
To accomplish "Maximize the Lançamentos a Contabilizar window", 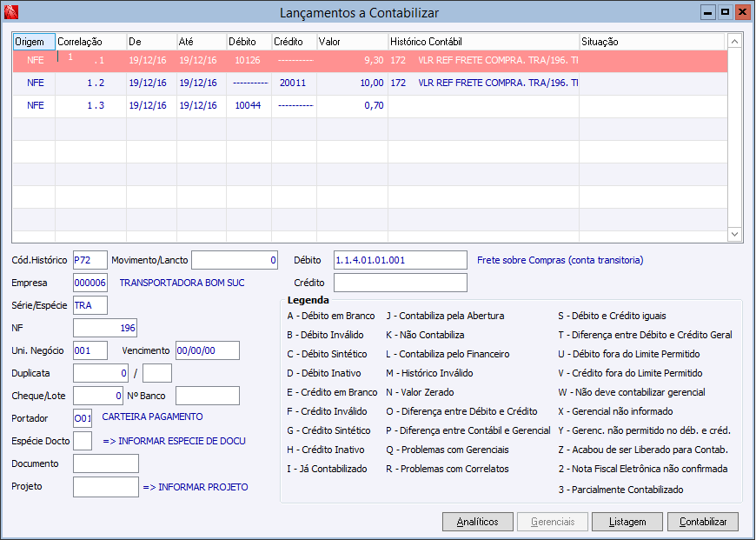I will click(x=725, y=12).
